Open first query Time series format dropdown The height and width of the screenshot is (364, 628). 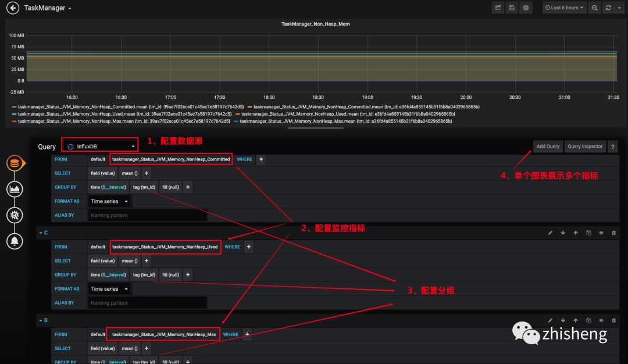coord(109,201)
